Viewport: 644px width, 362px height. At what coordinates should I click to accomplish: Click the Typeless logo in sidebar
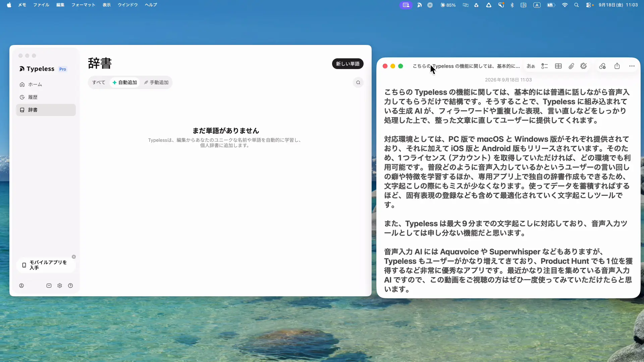pyautogui.click(x=37, y=69)
